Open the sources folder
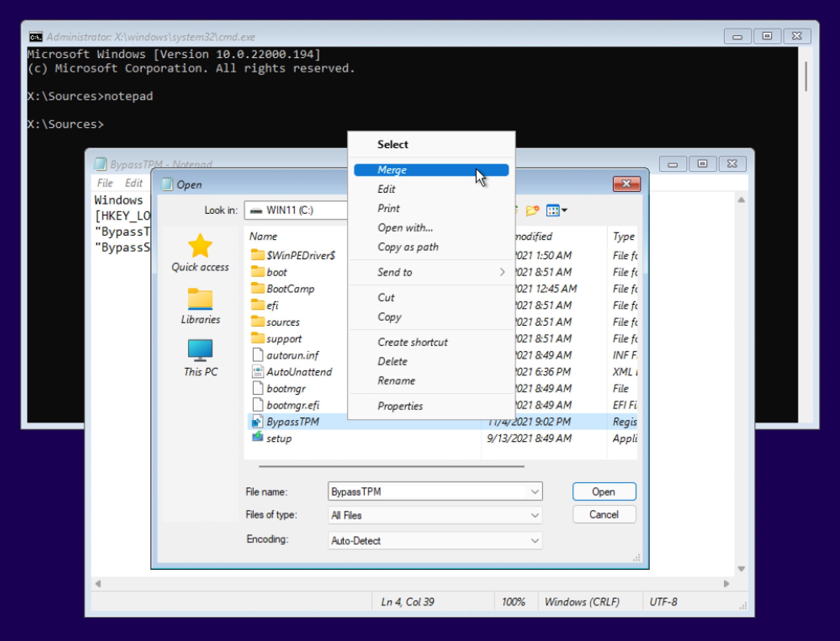 283,322
